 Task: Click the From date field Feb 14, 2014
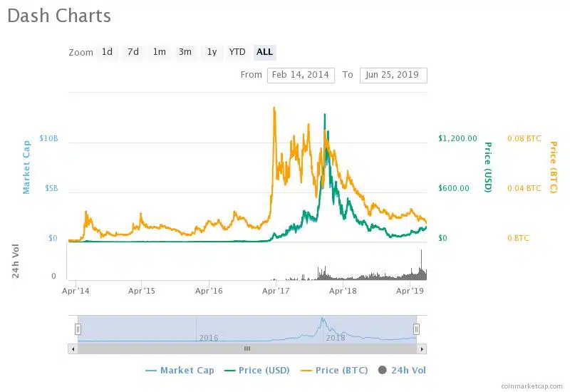pyautogui.click(x=301, y=75)
